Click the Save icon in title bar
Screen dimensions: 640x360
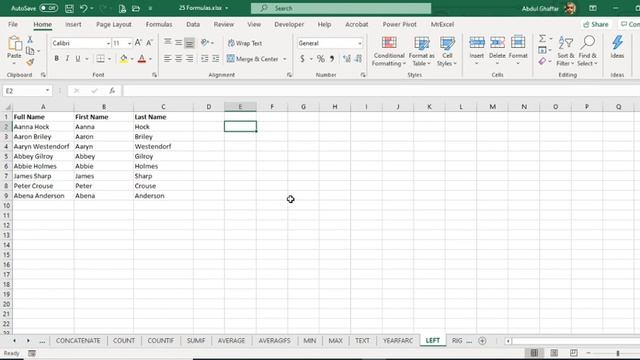pos(69,8)
